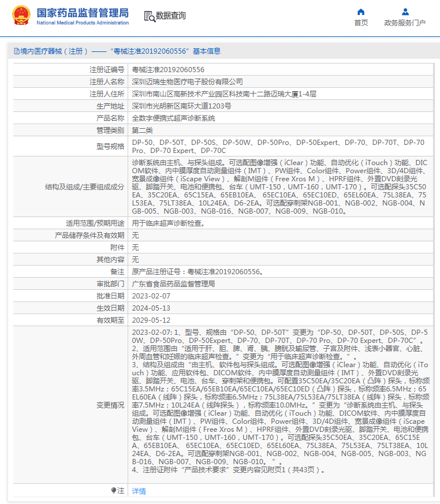Screen dimensions: 440x504
Task: Click the 政务服务门户 text link
Action: [405, 23]
